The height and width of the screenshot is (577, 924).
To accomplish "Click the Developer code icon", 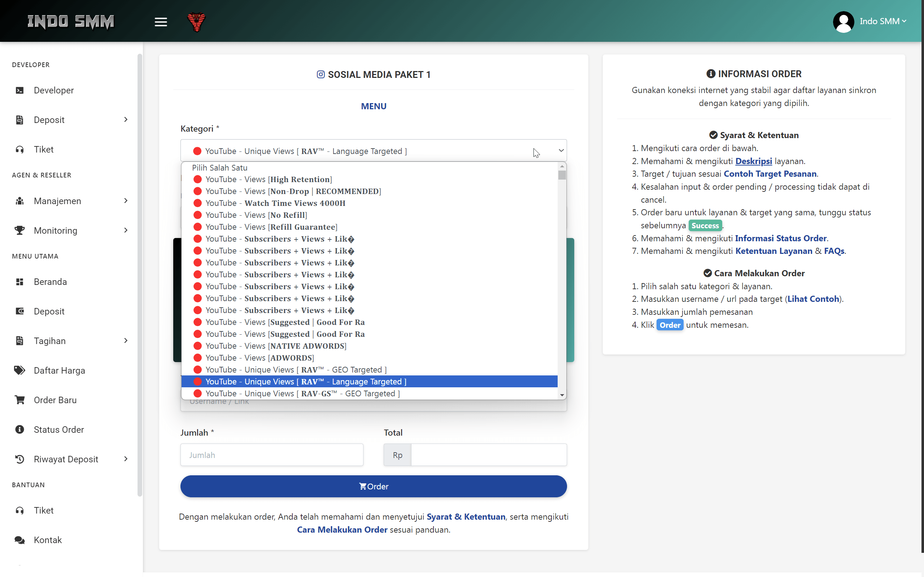I will (x=19, y=90).
